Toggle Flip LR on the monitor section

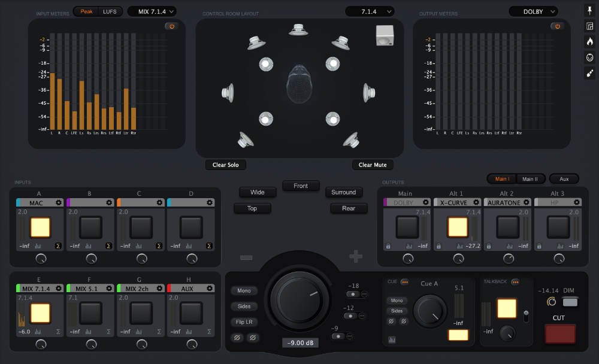coord(244,321)
